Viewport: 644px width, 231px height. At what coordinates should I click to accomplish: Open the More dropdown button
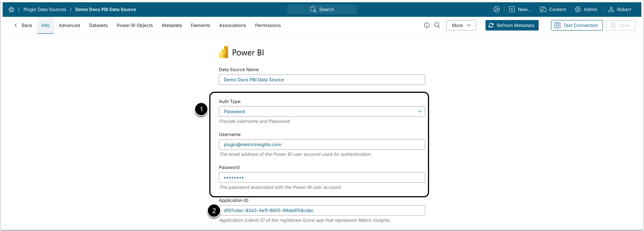pos(461,25)
